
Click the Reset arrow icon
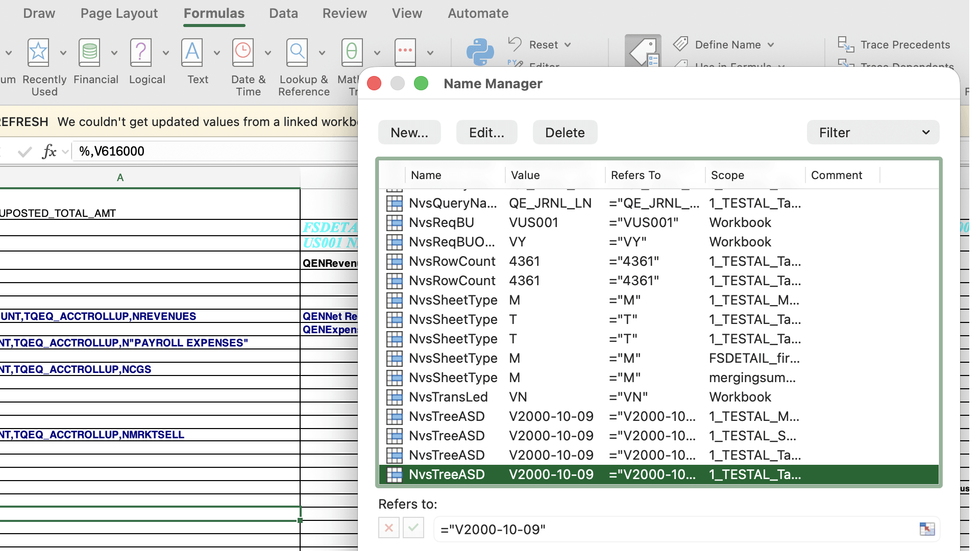[514, 44]
